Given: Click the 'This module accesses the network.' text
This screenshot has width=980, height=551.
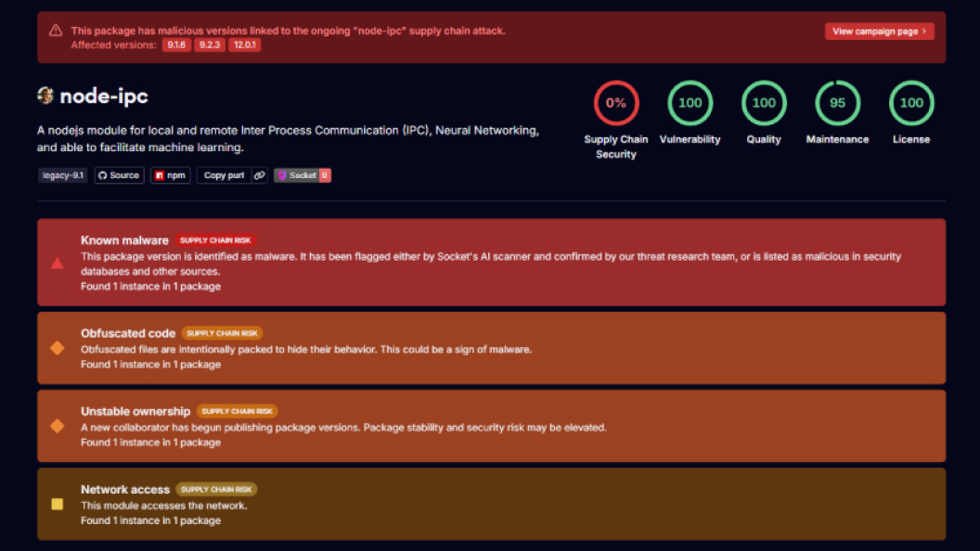Looking at the screenshot, I should tap(163, 506).
